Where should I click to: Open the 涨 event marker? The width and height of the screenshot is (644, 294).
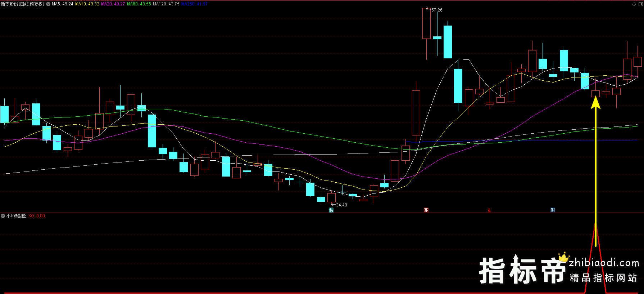[426, 210]
